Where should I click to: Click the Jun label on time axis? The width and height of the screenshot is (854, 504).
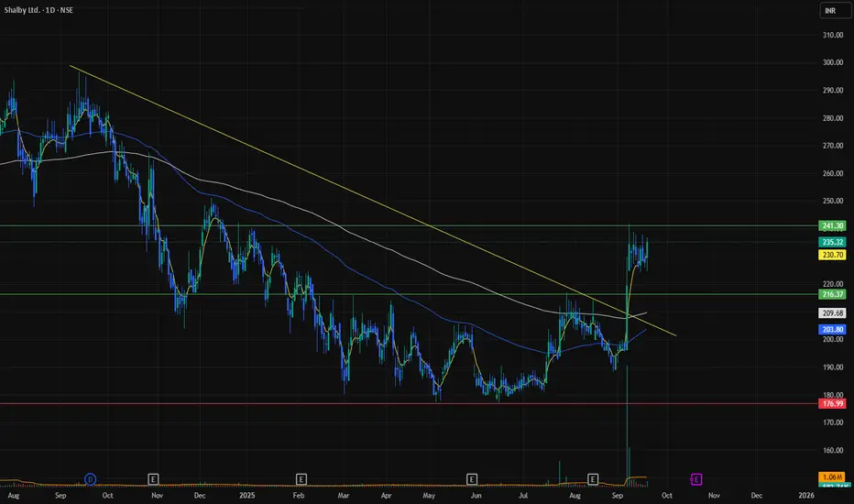click(x=476, y=495)
